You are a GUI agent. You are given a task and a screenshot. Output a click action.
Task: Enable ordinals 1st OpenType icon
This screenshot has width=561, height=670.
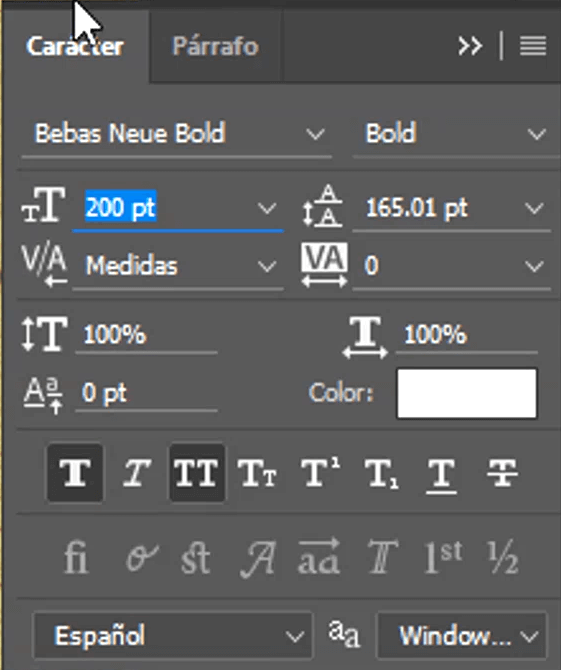(443, 557)
